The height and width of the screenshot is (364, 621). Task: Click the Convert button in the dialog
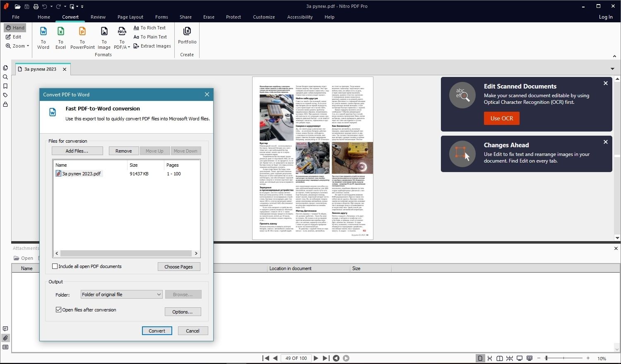click(157, 330)
